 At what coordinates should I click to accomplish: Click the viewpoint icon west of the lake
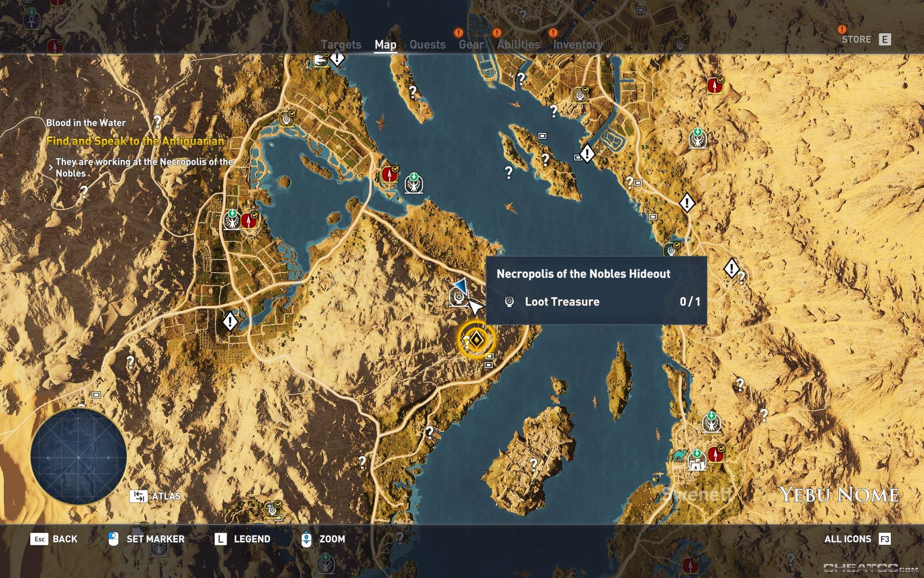(232, 219)
